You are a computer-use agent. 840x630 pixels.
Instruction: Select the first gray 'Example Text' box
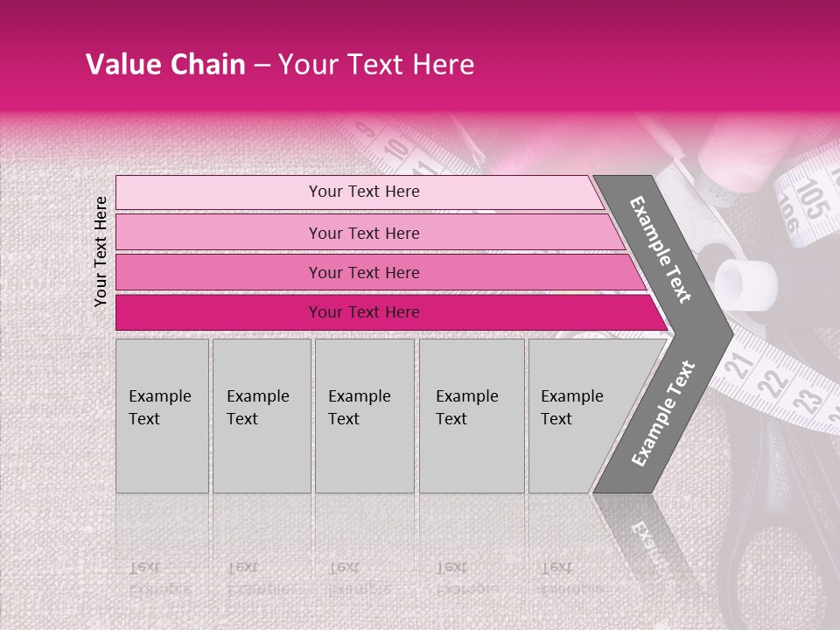click(x=162, y=416)
